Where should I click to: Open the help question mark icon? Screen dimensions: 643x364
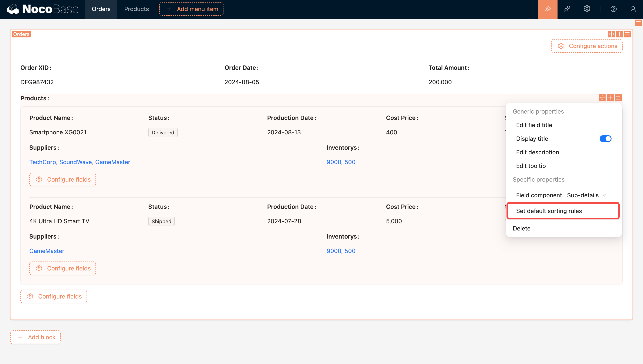pos(613,9)
